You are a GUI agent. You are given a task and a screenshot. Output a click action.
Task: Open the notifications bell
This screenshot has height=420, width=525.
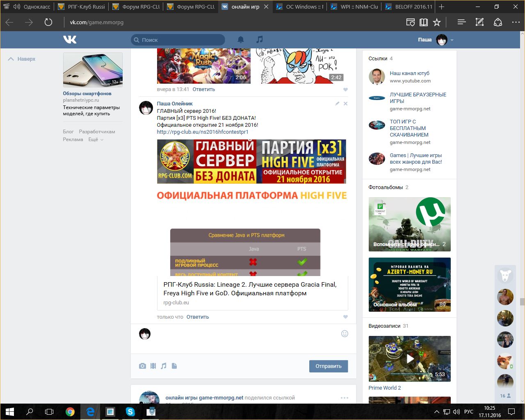pos(241,39)
